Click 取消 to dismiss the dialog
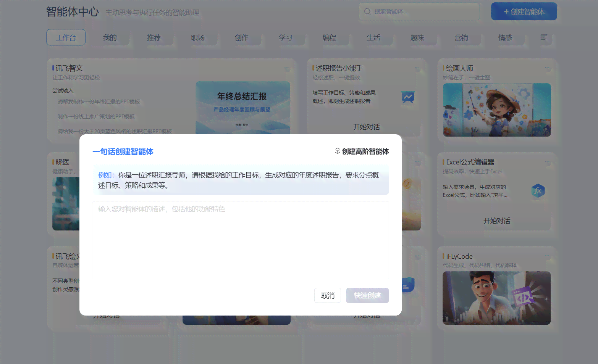 328,295
